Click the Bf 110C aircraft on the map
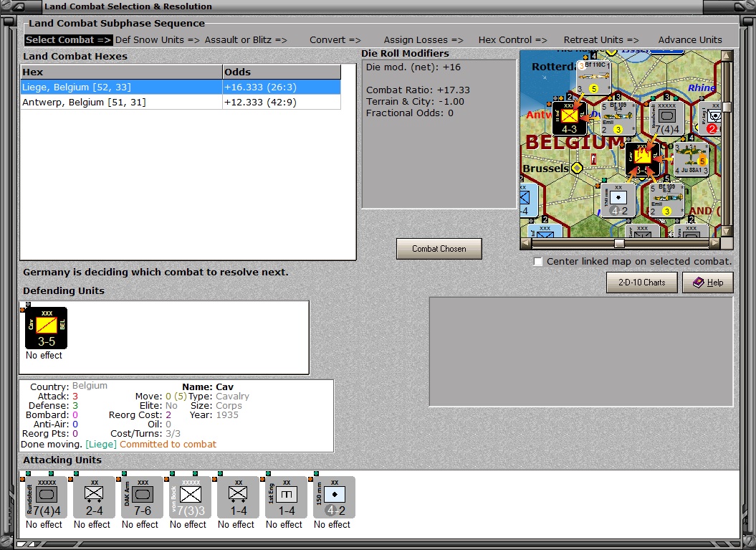Image resolution: width=756 pixels, height=550 pixels. [x=594, y=77]
